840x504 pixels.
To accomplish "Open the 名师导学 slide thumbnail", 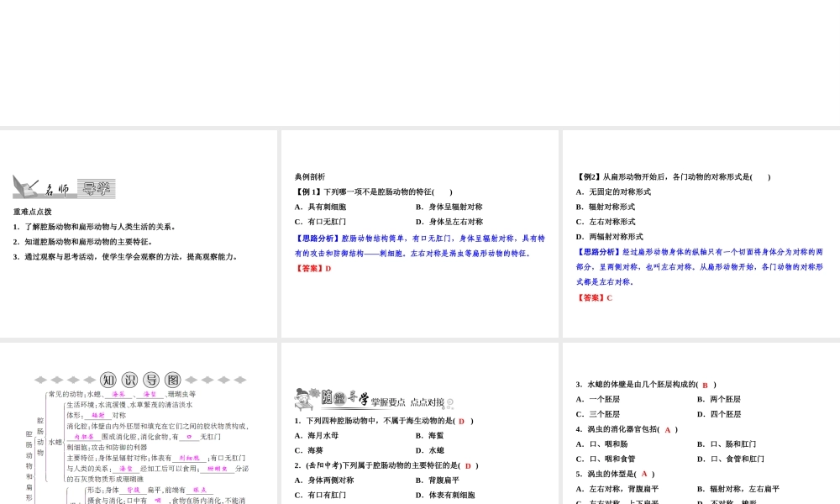I will 139,234.
